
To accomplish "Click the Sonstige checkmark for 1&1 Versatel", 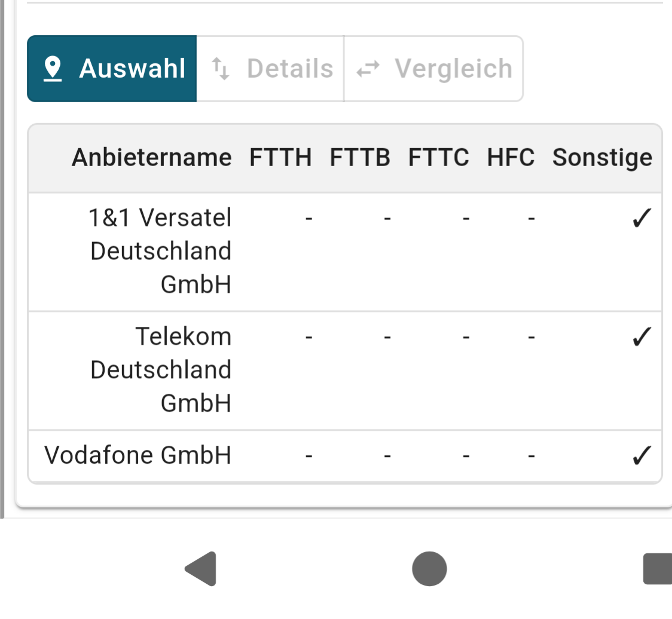I will point(640,219).
